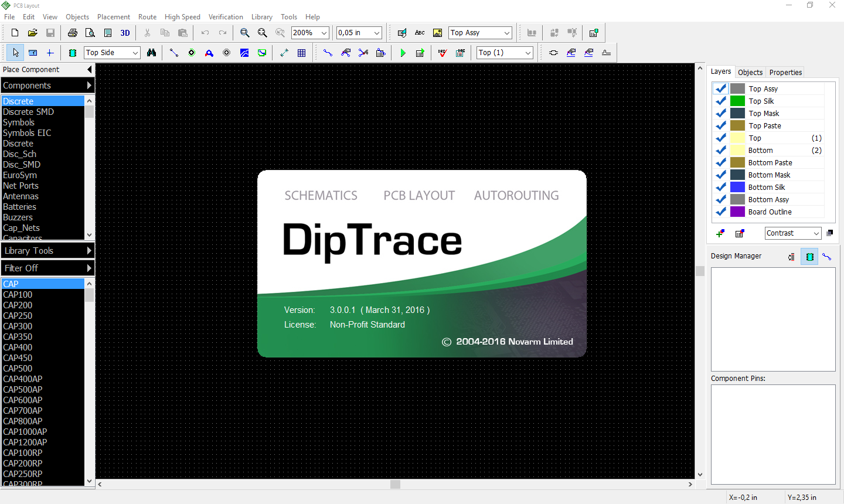
Task: Select the ABC text tool
Action: pyautogui.click(x=420, y=33)
